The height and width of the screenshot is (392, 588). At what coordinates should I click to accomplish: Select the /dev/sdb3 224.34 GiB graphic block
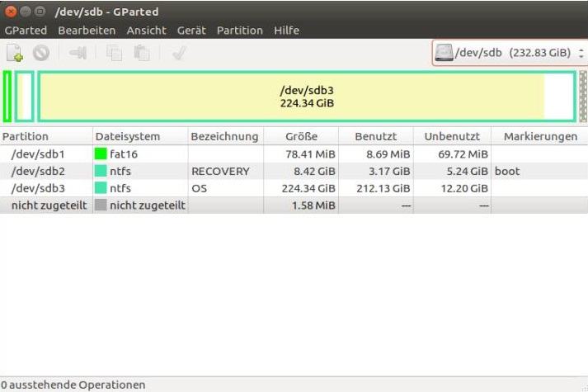(x=307, y=97)
